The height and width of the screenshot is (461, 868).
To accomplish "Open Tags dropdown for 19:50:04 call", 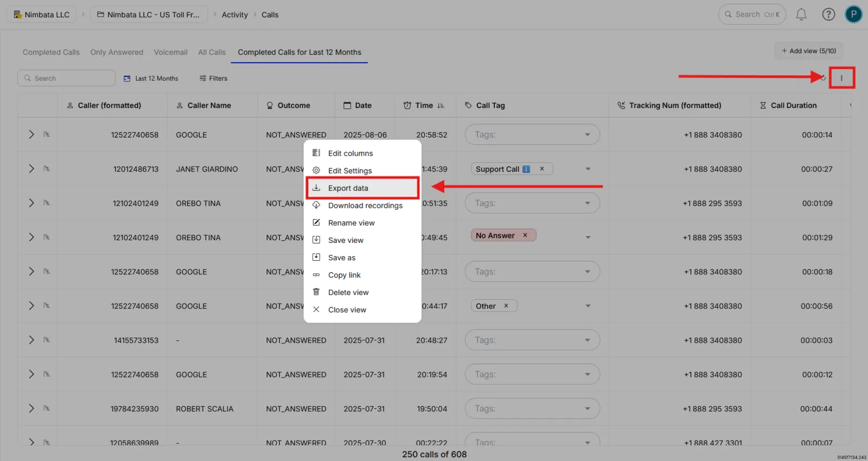I will pyautogui.click(x=532, y=408).
